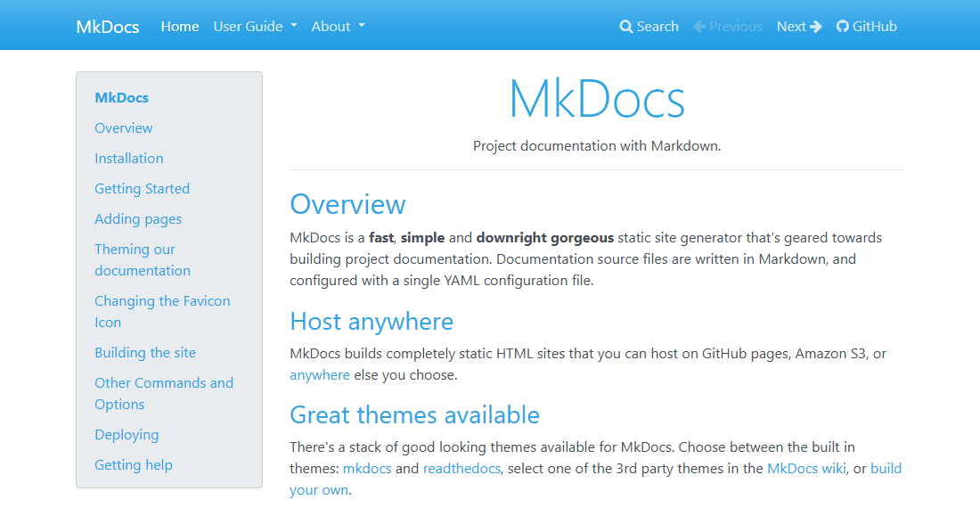The image size is (980, 508).
Task: Click the bold 'simple' word
Action: tap(422, 237)
